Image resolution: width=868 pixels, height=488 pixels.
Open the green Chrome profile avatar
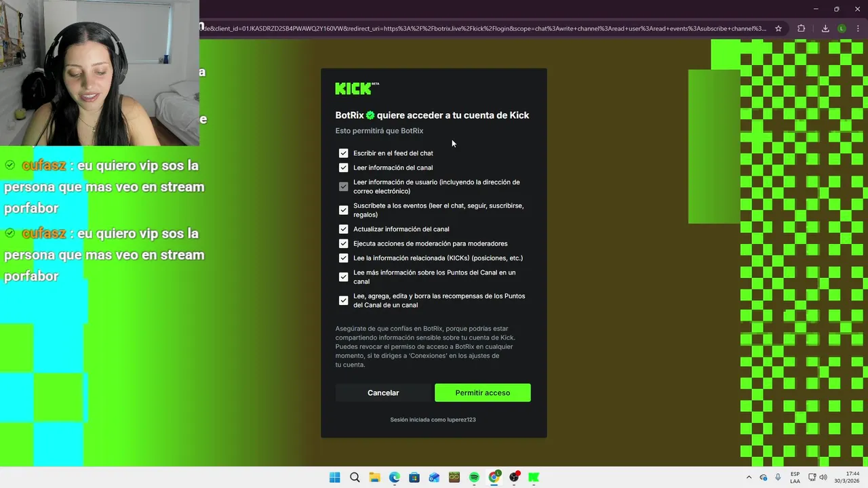pyautogui.click(x=842, y=28)
